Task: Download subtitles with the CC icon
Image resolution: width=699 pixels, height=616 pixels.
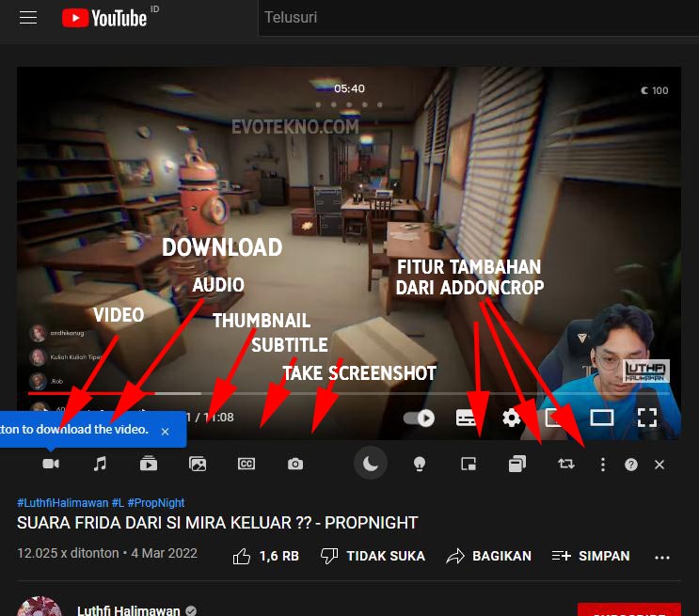Action: 246,464
